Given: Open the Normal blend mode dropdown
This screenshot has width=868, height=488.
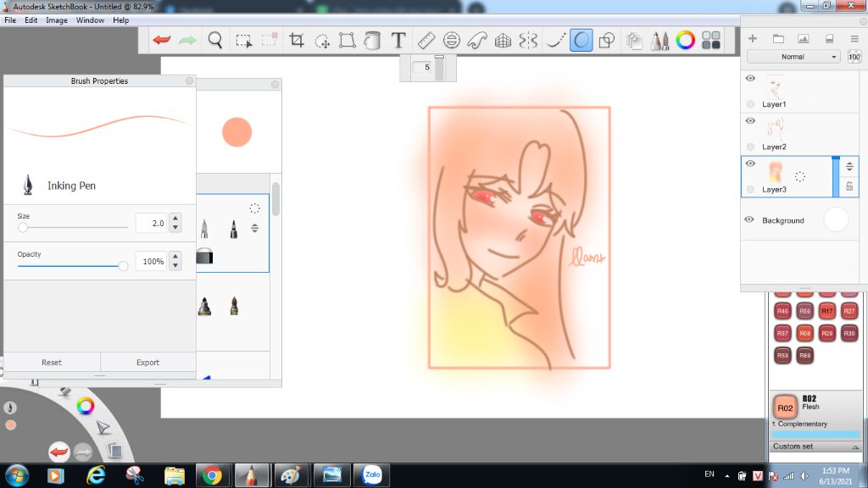Looking at the screenshot, I should pos(793,57).
